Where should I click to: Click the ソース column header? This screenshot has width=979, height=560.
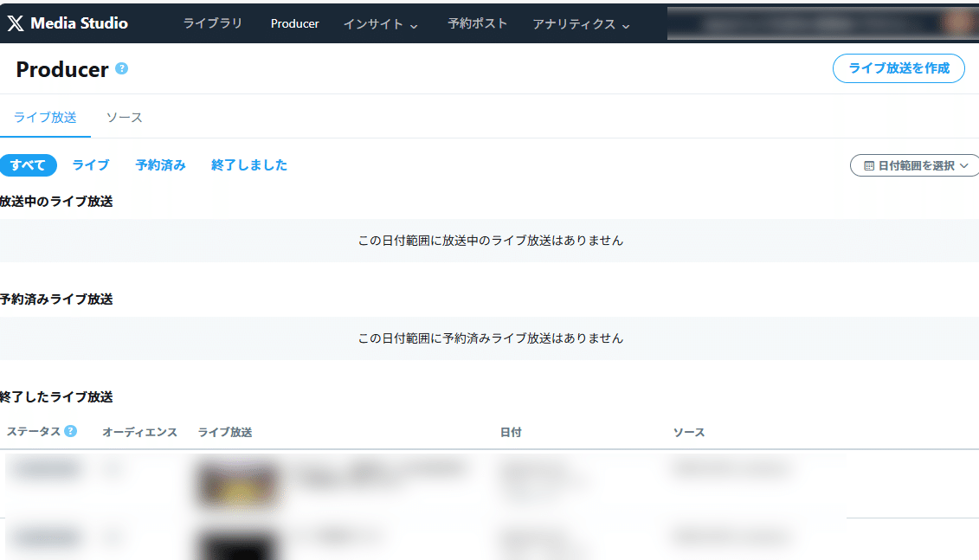pos(689,432)
